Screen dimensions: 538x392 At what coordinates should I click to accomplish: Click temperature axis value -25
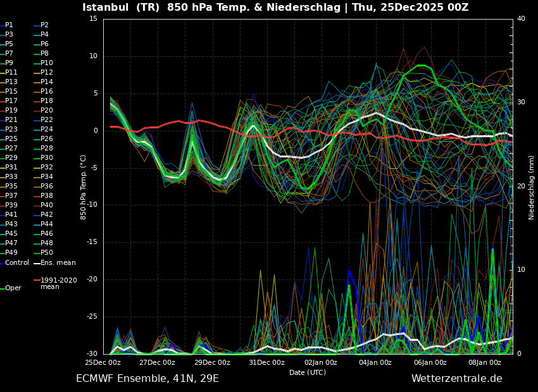pos(92,317)
